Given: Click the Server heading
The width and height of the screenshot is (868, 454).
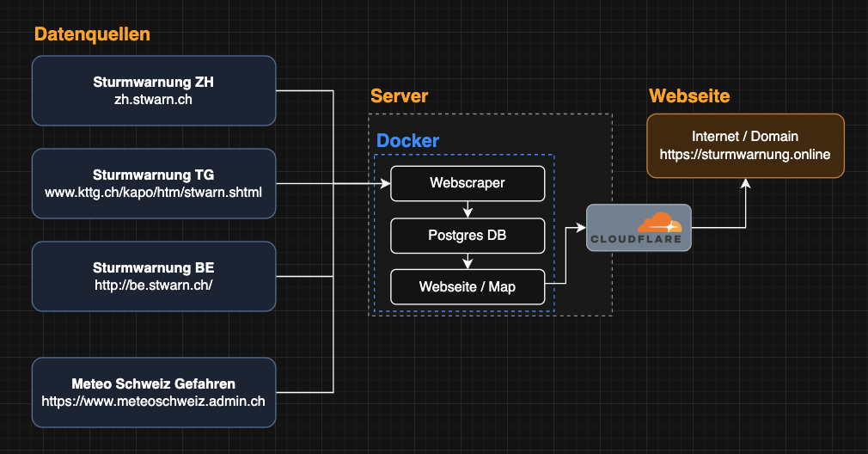Looking at the screenshot, I should tap(399, 95).
